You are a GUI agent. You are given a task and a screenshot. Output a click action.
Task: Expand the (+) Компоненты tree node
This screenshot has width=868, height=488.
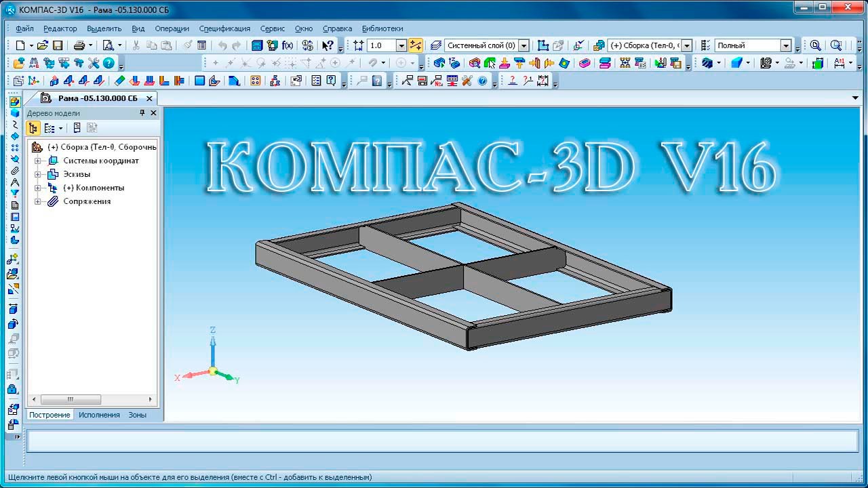[38, 188]
